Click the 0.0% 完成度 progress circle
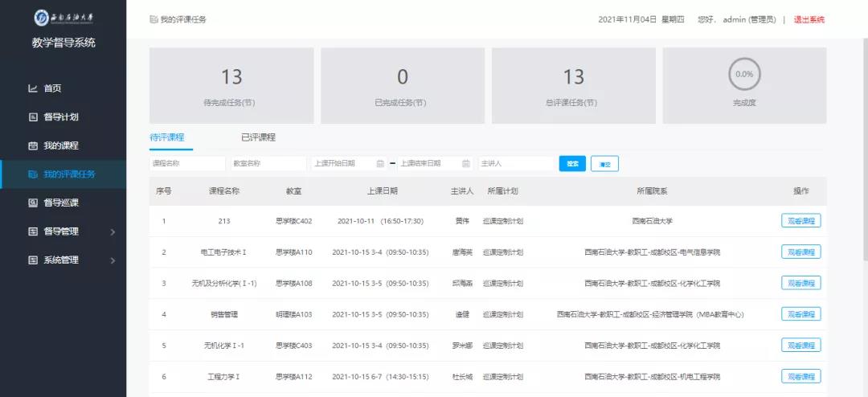The image size is (868, 397). tap(744, 74)
